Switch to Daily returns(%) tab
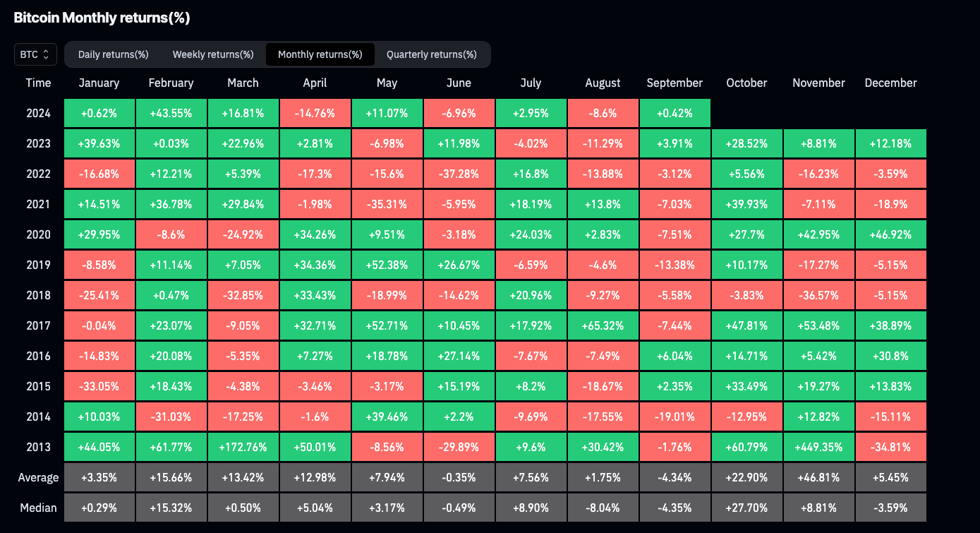The width and height of the screenshot is (980, 533). (113, 54)
